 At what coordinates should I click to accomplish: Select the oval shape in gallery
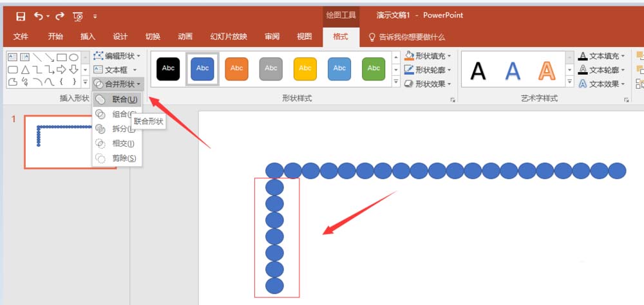click(x=73, y=57)
